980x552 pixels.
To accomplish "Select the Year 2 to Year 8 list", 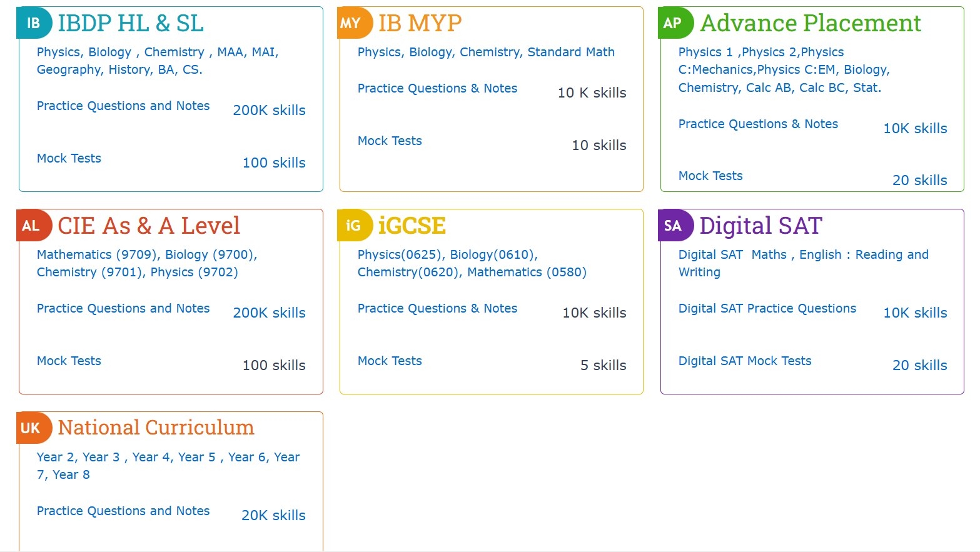I will [x=168, y=466].
